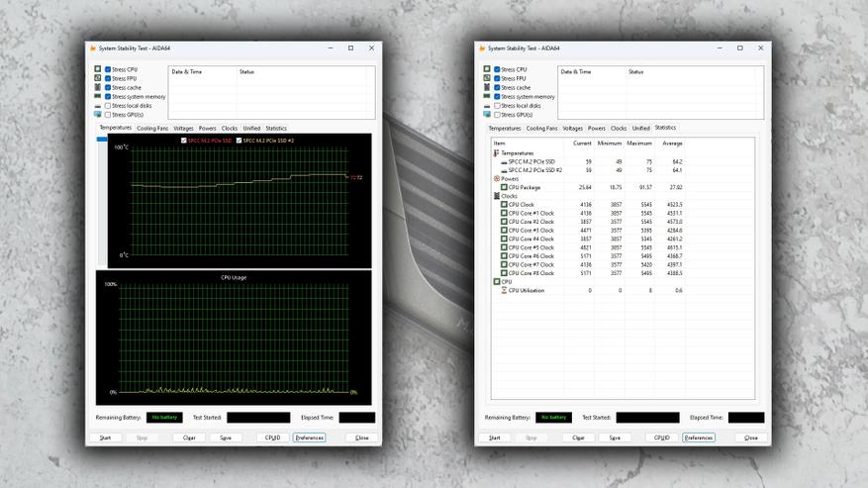Open the Powers tab in right window
The height and width of the screenshot is (488, 868).
point(596,128)
